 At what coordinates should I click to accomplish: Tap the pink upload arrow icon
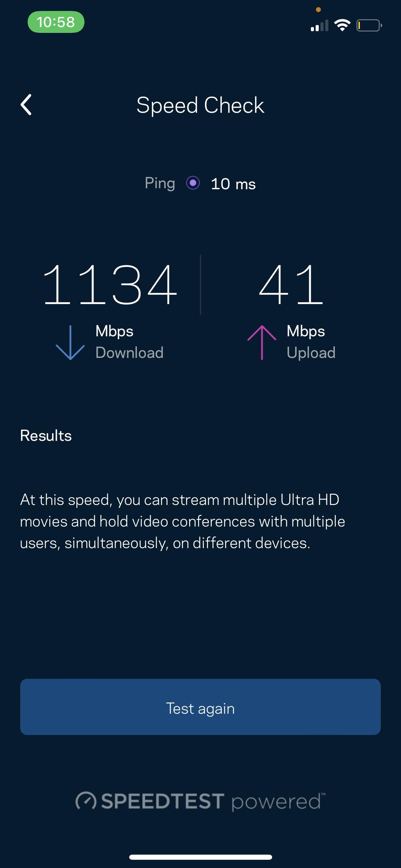click(262, 342)
